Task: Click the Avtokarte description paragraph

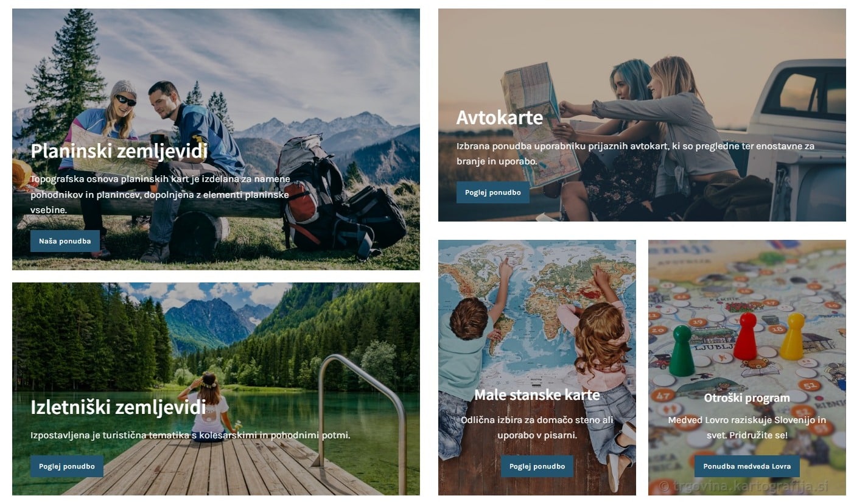Action: (x=635, y=154)
